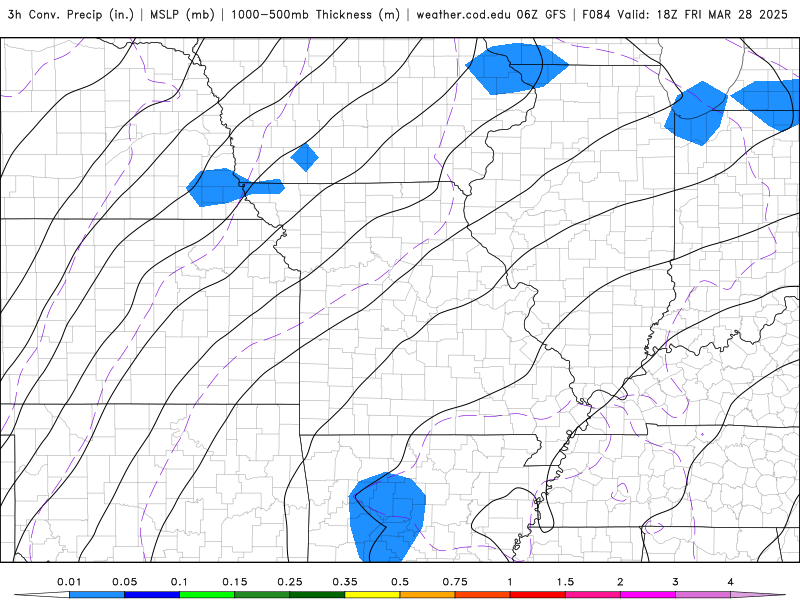The width and height of the screenshot is (800, 600).
Task: Click the legend label 0.35
Action: click(x=345, y=582)
